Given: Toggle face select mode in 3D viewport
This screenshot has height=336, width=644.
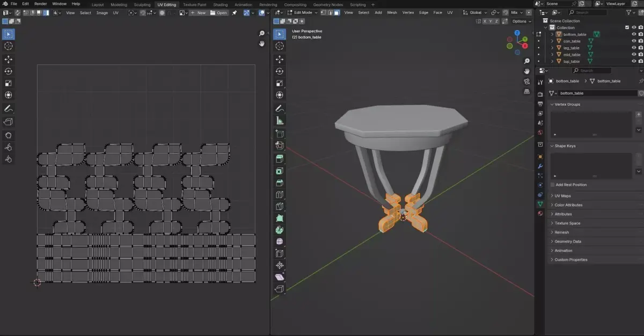Looking at the screenshot, I should [x=336, y=12].
